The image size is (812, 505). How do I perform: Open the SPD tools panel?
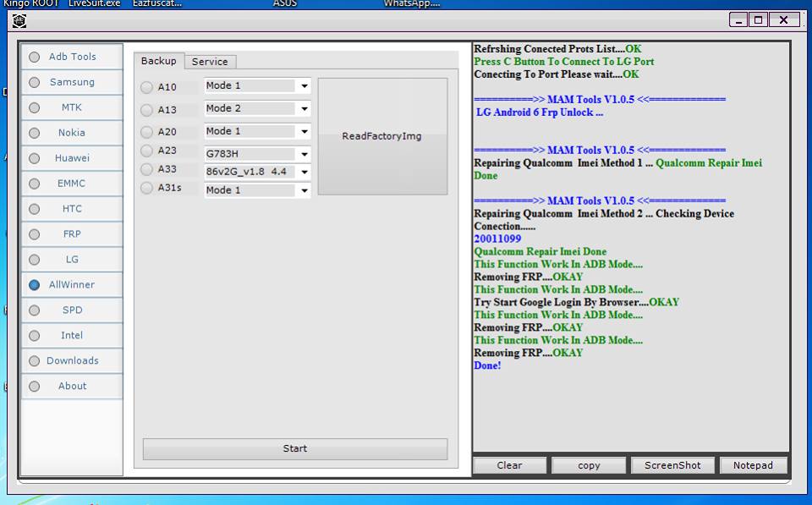[71, 310]
